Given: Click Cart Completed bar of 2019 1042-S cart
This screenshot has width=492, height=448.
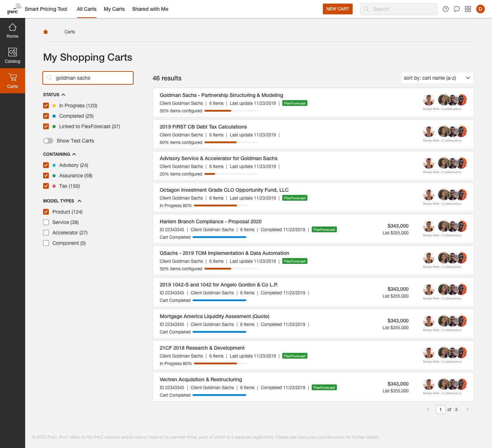Looking at the screenshot, I should tap(219, 300).
